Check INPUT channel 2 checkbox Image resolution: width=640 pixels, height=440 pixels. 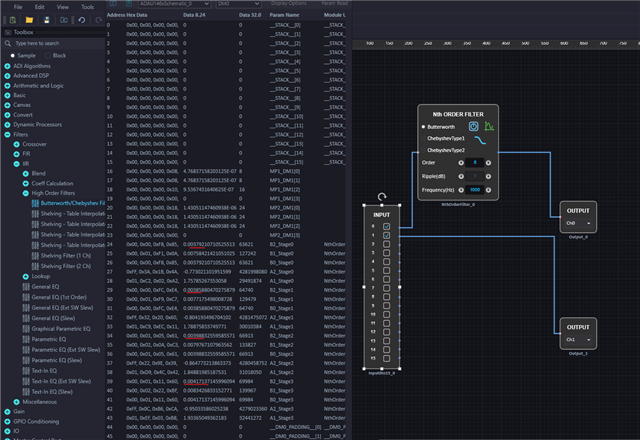387,244
